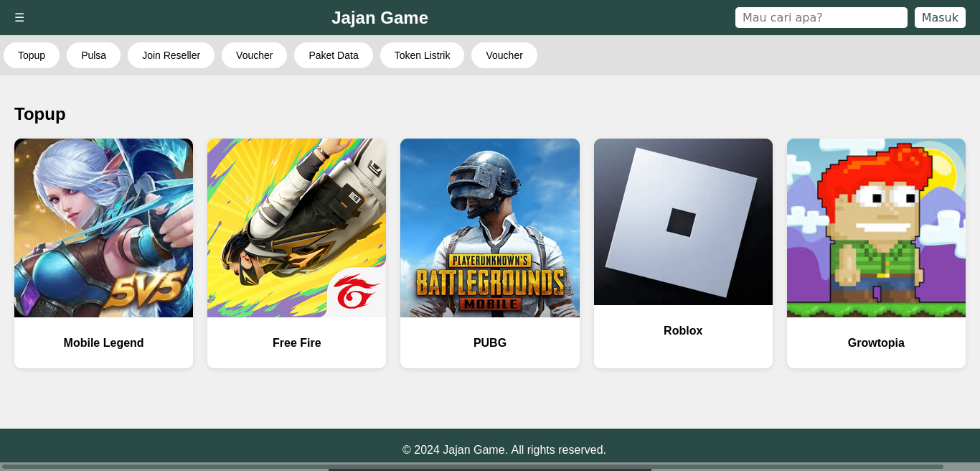This screenshot has height=471, width=980.
Task: Open the Pulsa category
Action: pos(93,55)
